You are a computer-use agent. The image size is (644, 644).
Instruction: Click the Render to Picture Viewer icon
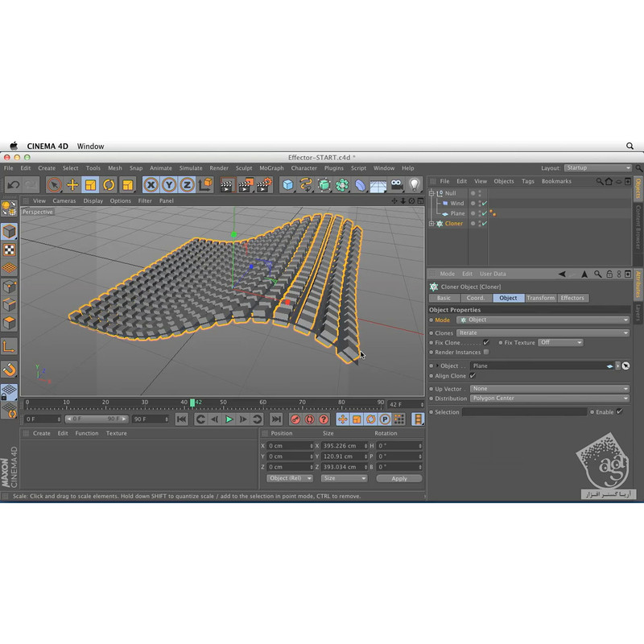tap(246, 185)
